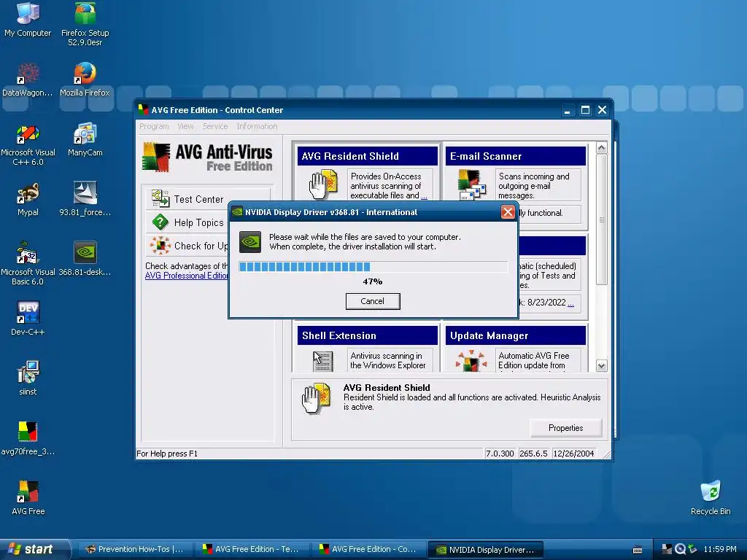Click the up arrow of components scrollbar
747x560 pixels.
click(x=601, y=148)
